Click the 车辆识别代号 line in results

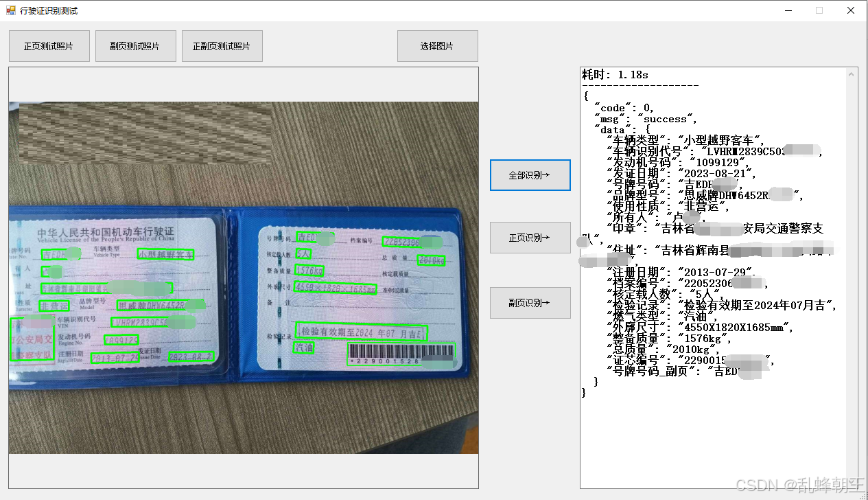pyautogui.click(x=714, y=151)
